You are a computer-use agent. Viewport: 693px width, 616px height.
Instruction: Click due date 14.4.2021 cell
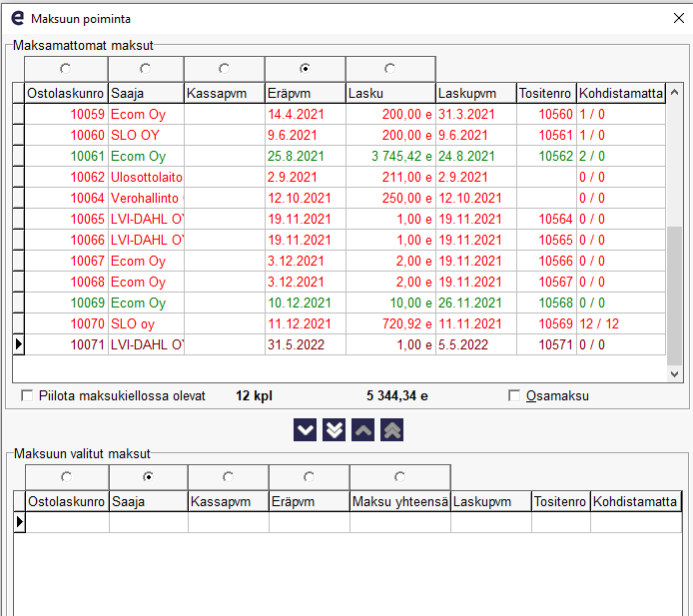tap(306, 114)
